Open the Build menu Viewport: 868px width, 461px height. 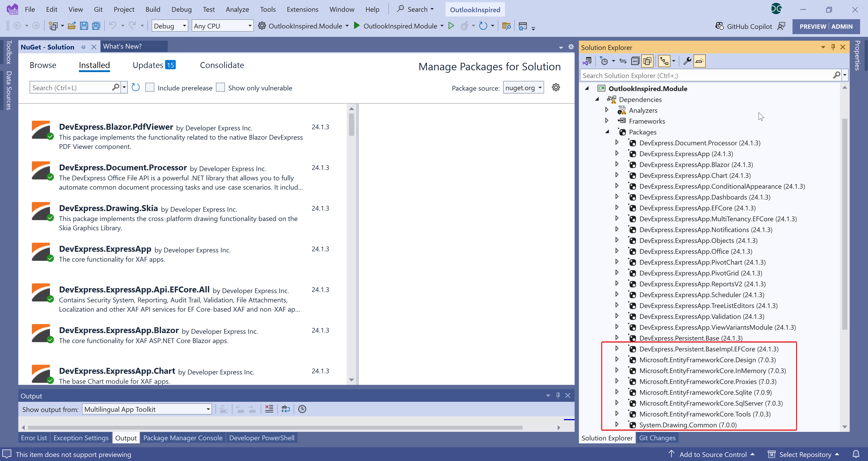tap(153, 9)
